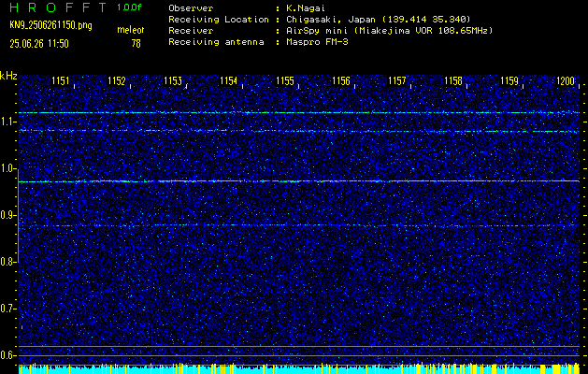Click the lower gray horizontal line at 0.6 kHz

pos(299,355)
